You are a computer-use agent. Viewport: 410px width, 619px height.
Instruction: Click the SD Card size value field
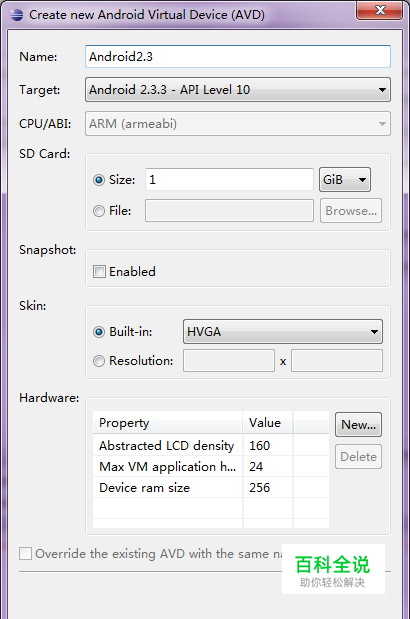229,180
